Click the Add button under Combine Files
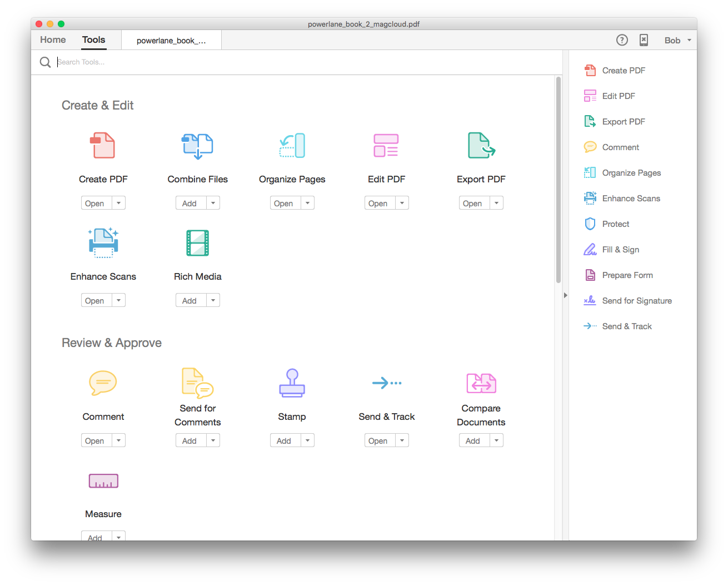The width and height of the screenshot is (728, 585). pyautogui.click(x=191, y=203)
